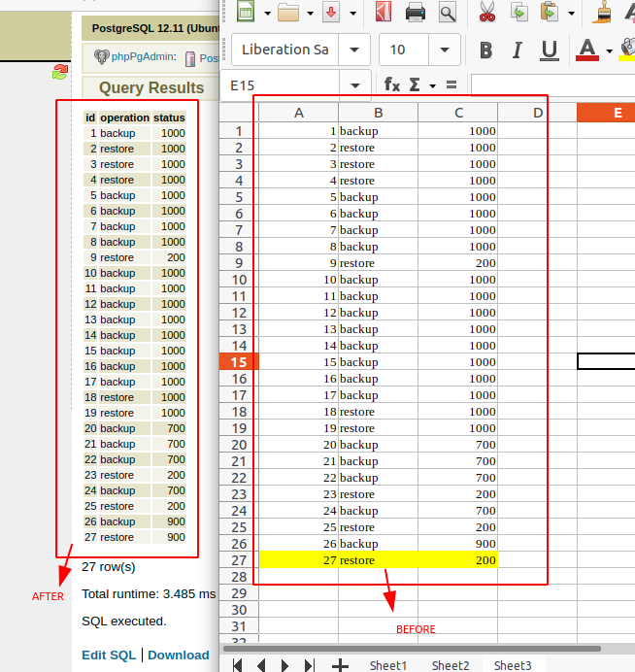Export as PDF using the red PDF icon
The width and height of the screenshot is (635, 672).
pos(384,11)
